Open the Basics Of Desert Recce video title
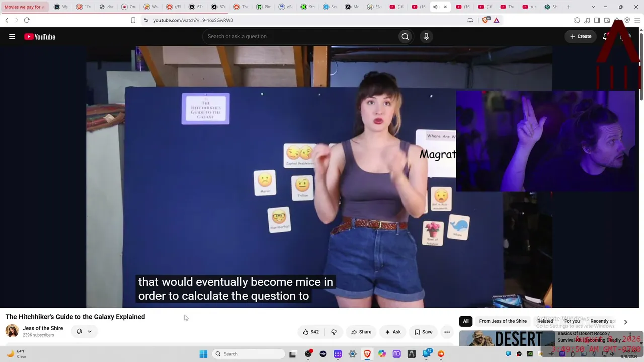644x362 pixels. point(589,337)
